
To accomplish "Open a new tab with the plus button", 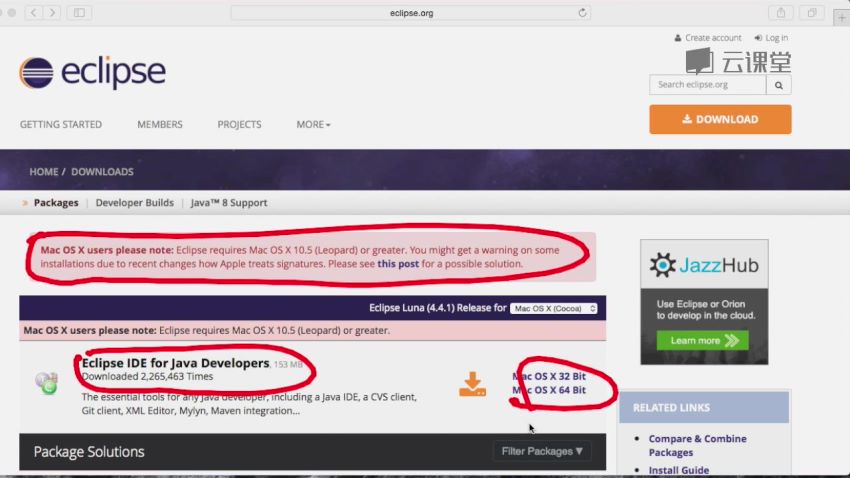I will coord(841,17).
